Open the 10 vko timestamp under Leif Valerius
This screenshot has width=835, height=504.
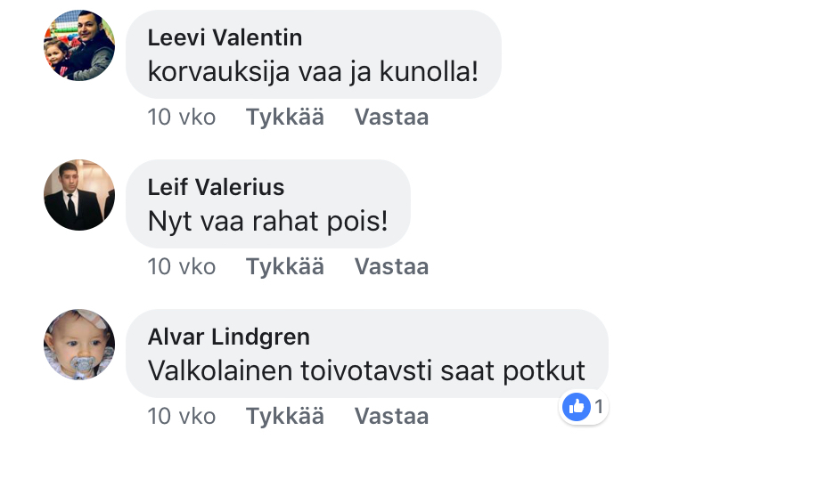point(182,266)
